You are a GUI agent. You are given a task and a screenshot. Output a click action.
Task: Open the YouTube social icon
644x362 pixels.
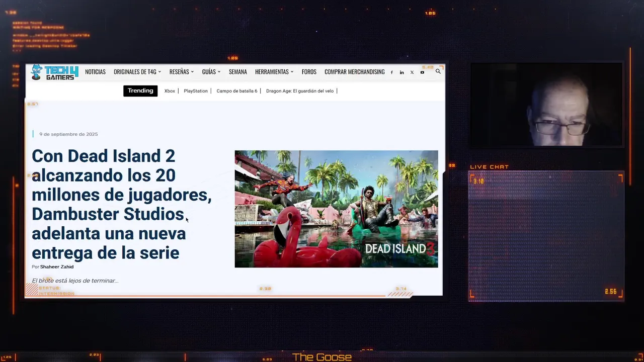coord(422,72)
